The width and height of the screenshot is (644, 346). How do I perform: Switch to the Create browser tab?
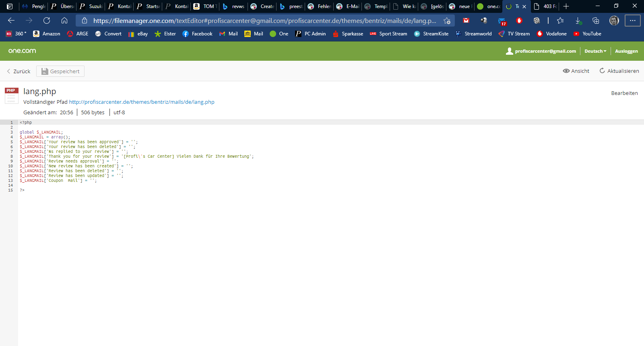[x=262, y=6]
